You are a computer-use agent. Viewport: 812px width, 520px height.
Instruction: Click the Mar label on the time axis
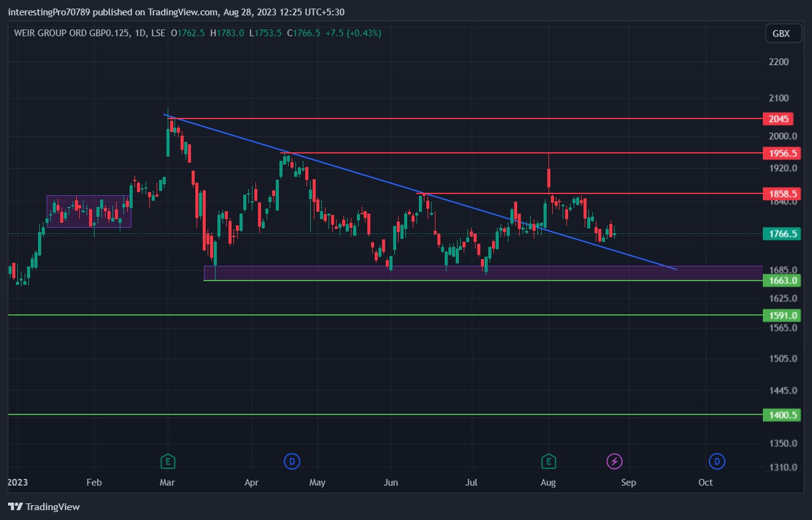click(x=167, y=483)
